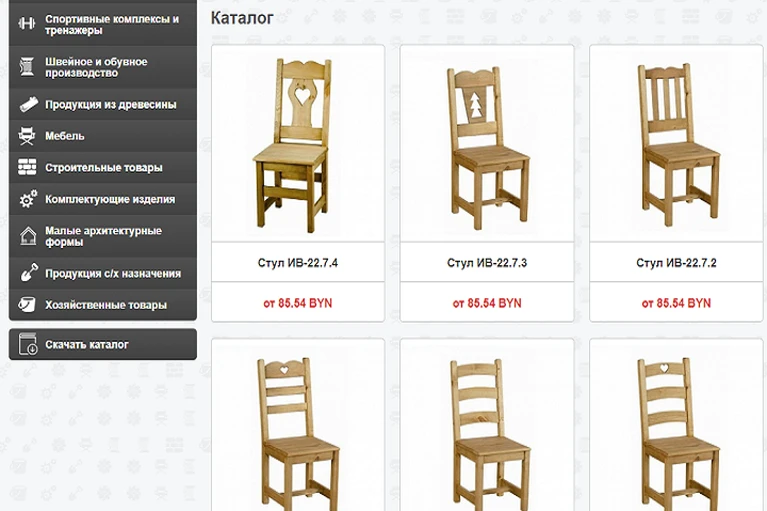Click the thread spool sewing production icon

coord(27,67)
